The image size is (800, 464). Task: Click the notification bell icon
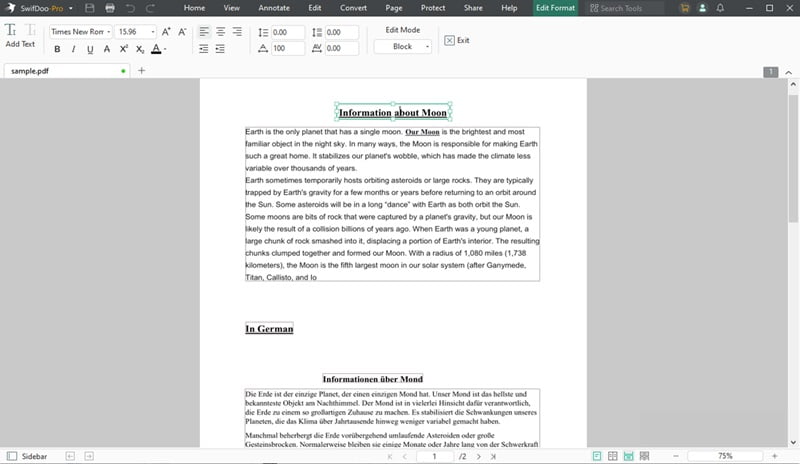coord(720,8)
